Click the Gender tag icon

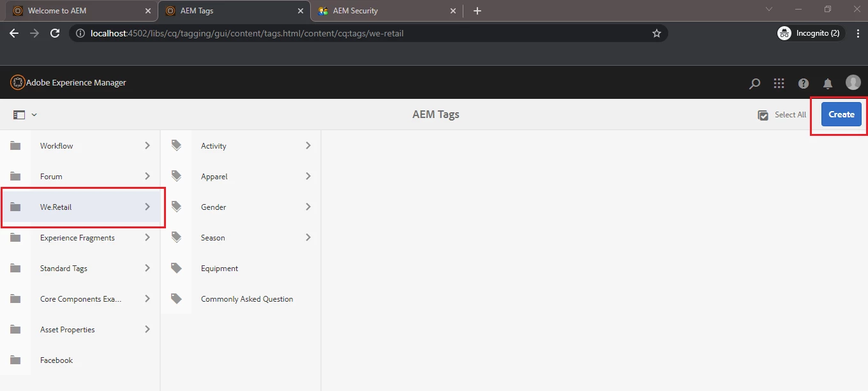[x=176, y=207]
